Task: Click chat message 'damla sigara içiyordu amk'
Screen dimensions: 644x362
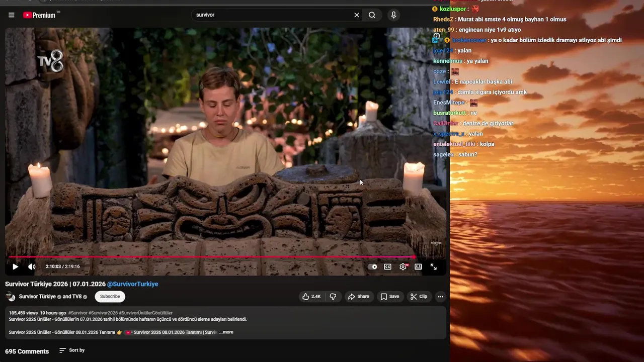Action: coord(492,93)
